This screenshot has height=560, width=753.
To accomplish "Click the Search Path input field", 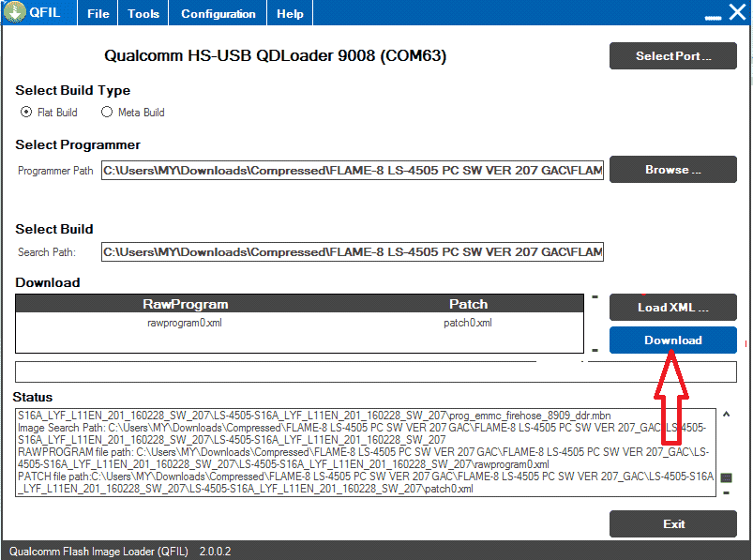I will pyautogui.click(x=352, y=251).
